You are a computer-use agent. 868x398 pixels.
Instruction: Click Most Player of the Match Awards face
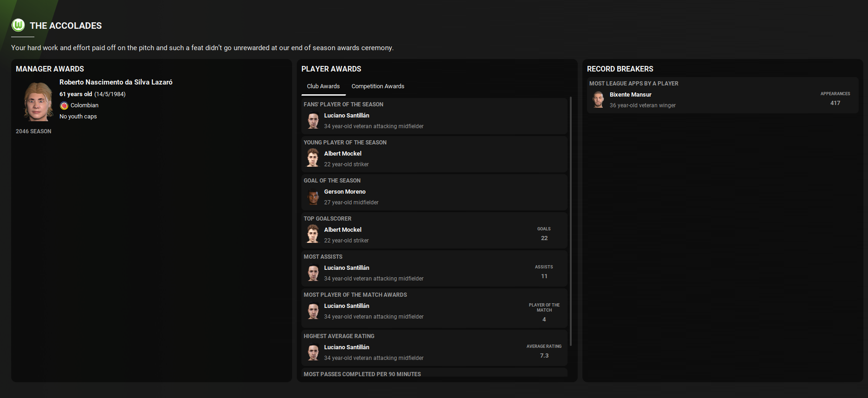[313, 311]
